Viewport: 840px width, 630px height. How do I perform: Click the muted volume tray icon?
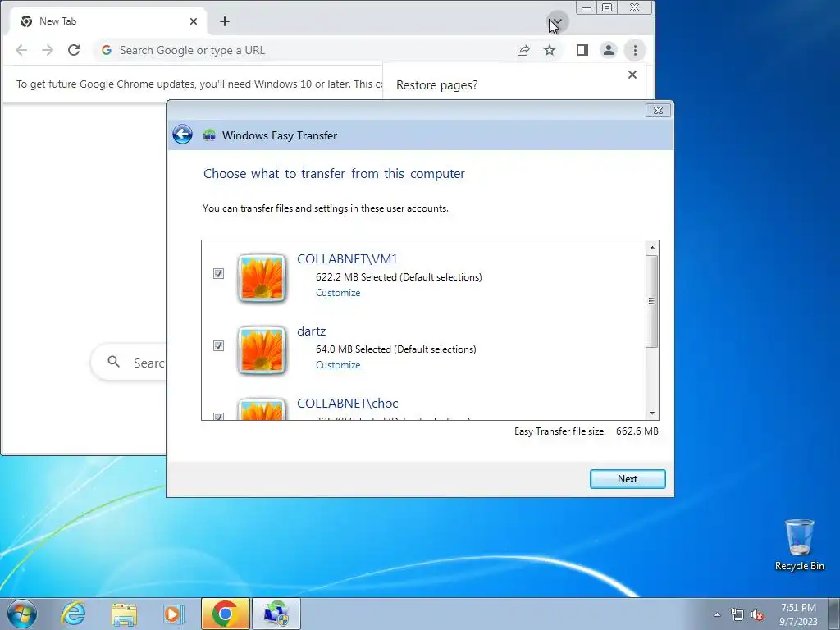pos(757,615)
